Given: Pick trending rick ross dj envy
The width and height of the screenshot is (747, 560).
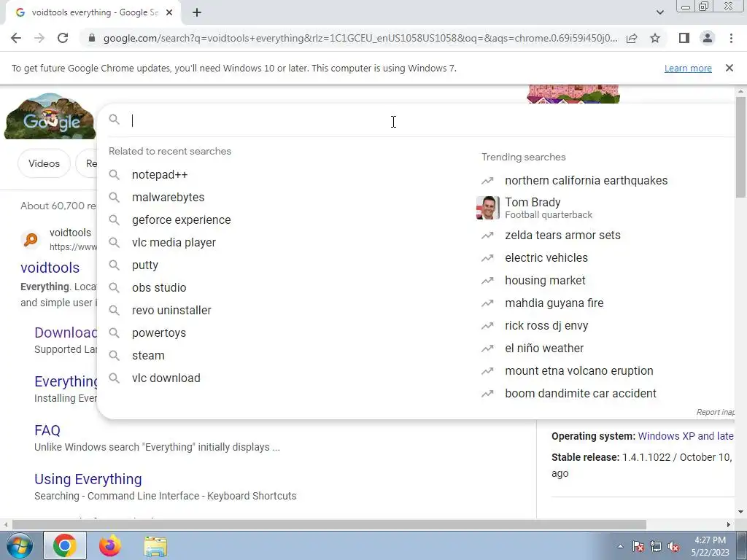Looking at the screenshot, I should (546, 326).
